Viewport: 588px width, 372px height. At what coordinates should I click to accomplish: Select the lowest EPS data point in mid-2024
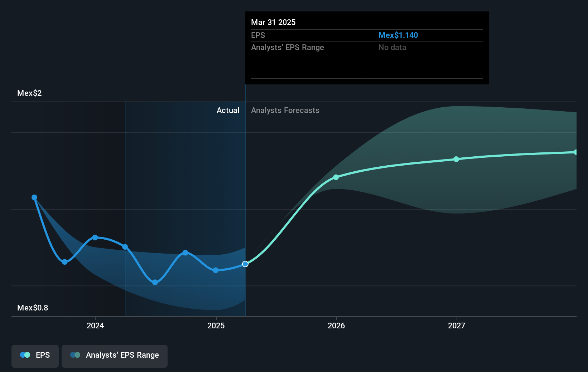click(x=155, y=282)
